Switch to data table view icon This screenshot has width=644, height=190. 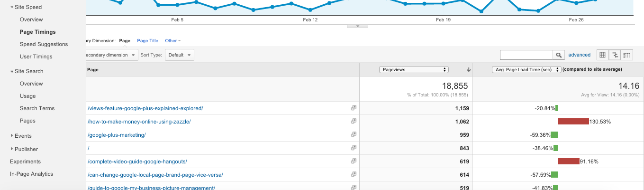pos(603,55)
